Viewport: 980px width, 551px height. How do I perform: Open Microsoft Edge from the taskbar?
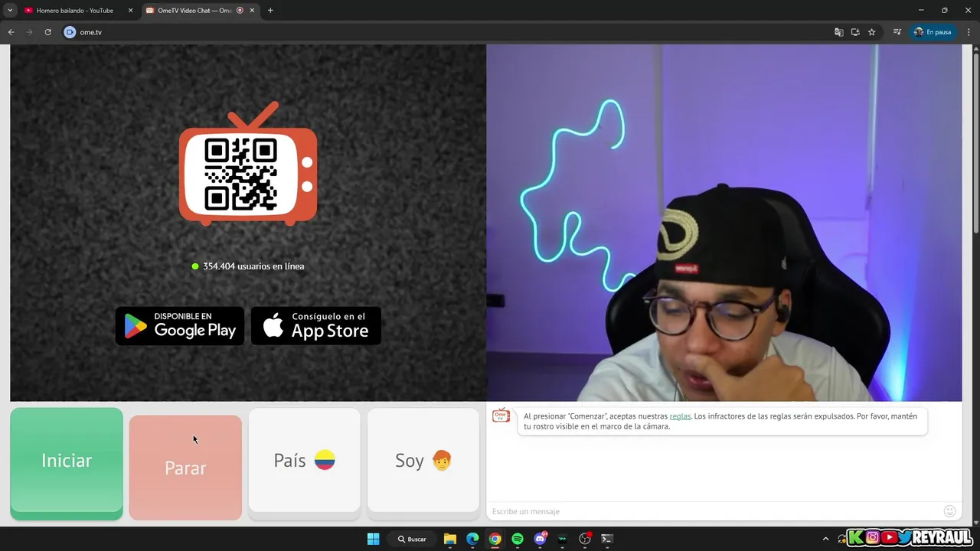click(x=472, y=539)
